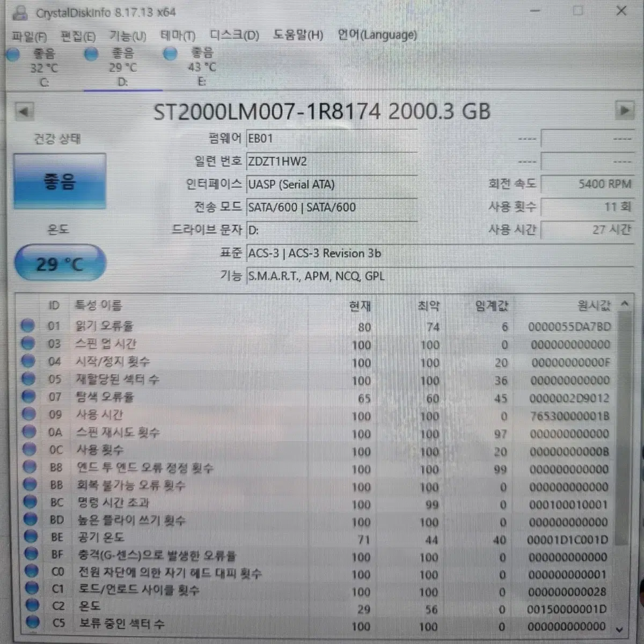Viewport: 644px width, 644px height.
Task: Click the interface field UASP (Serial ATA)
Action: [x=331, y=184]
